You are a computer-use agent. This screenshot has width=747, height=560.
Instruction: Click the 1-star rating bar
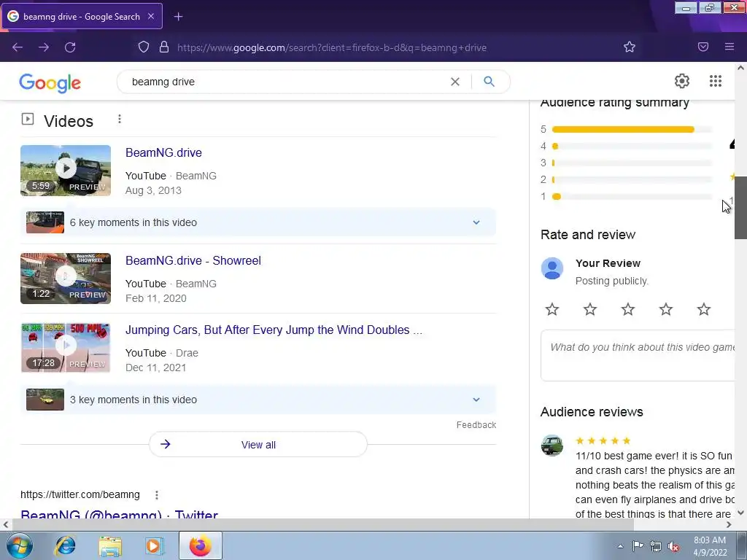point(632,196)
